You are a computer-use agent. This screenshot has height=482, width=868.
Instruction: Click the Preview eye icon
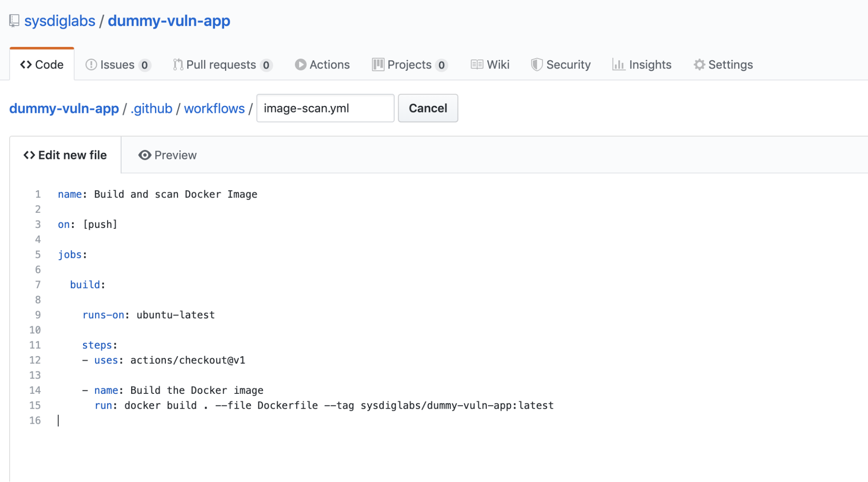[145, 155]
